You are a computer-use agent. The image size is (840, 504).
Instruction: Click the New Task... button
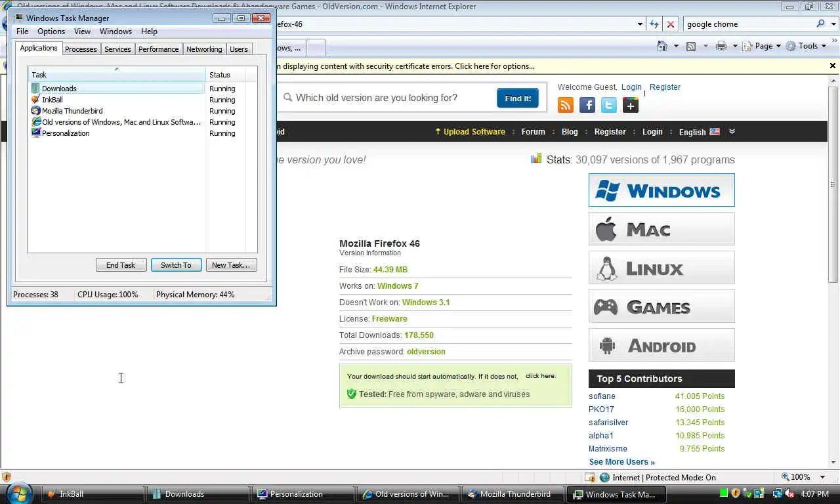231,265
